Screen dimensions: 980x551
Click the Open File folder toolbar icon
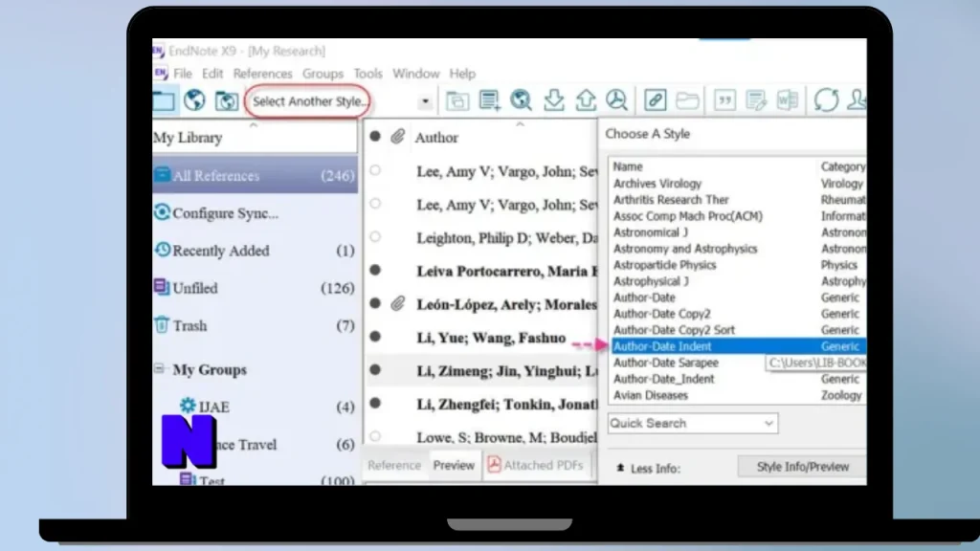tap(687, 100)
